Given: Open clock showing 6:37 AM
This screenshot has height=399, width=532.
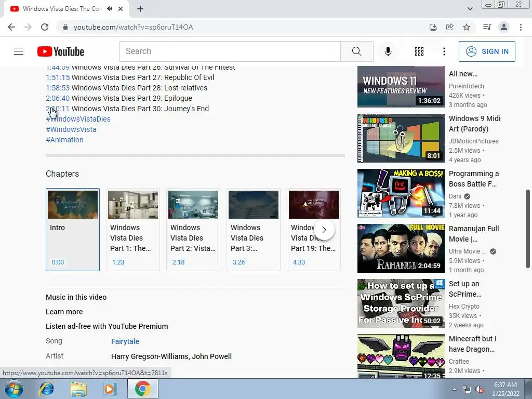Looking at the screenshot, I should (x=506, y=389).
